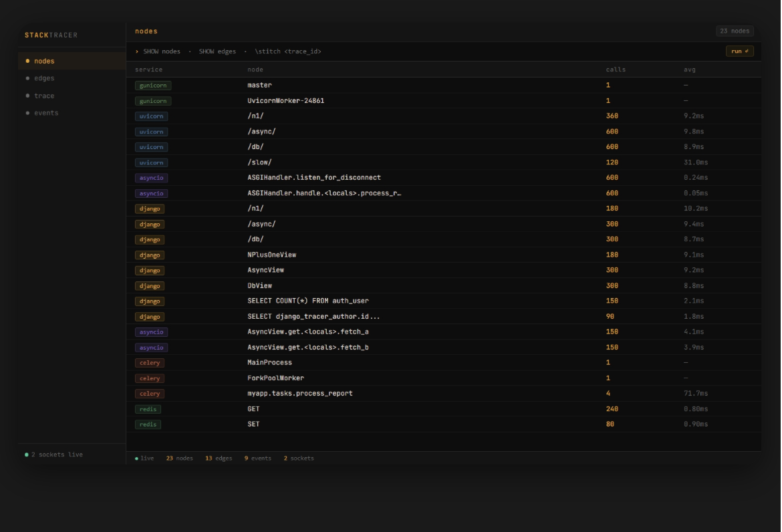The height and width of the screenshot is (532, 782).
Task: Click 23 nodes in status bar
Action: click(180, 458)
